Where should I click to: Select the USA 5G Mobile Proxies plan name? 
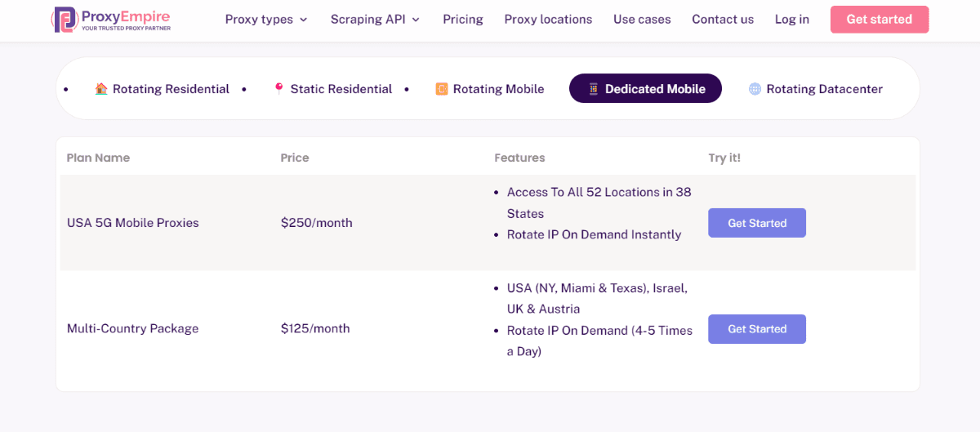(133, 223)
